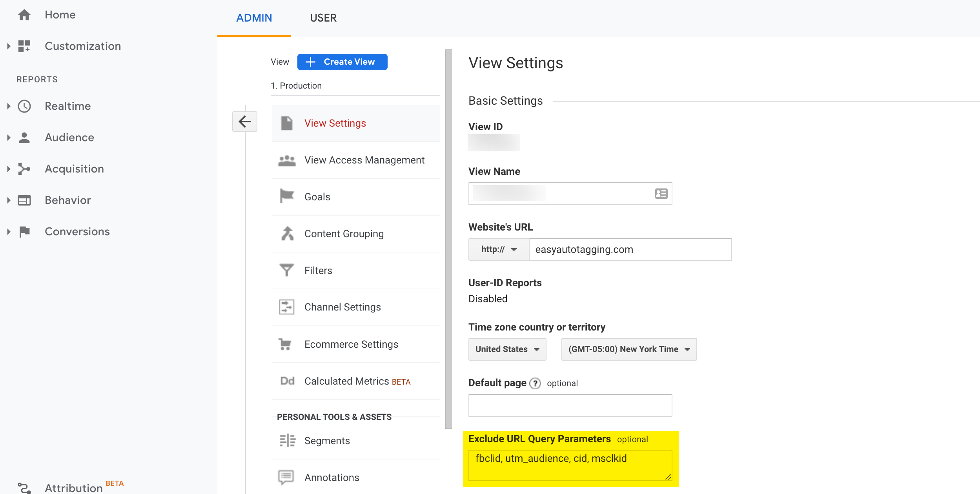Viewport: 980px width, 494px height.
Task: Click the Annotations speech bubble icon
Action: tap(286, 477)
